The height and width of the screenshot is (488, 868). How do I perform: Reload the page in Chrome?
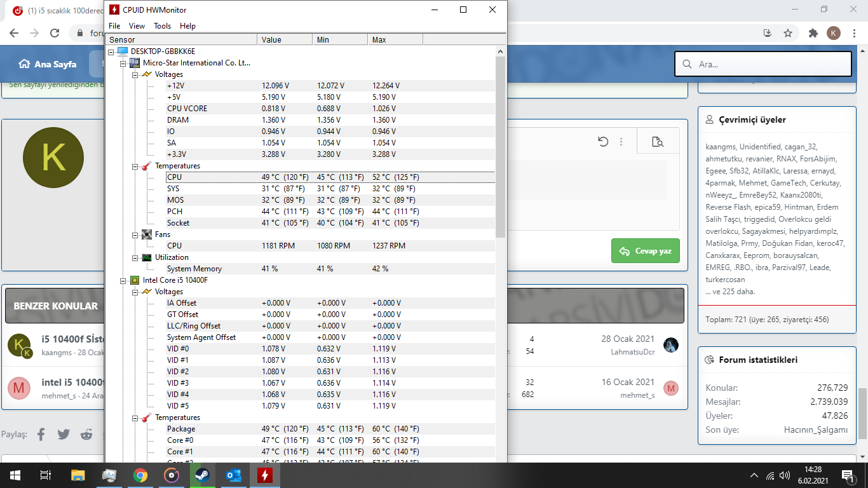pyautogui.click(x=55, y=33)
